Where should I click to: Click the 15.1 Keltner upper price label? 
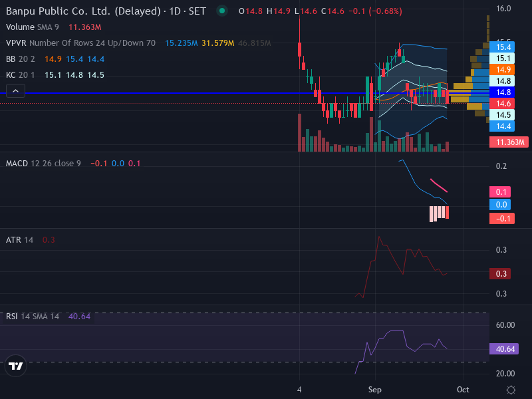502,59
